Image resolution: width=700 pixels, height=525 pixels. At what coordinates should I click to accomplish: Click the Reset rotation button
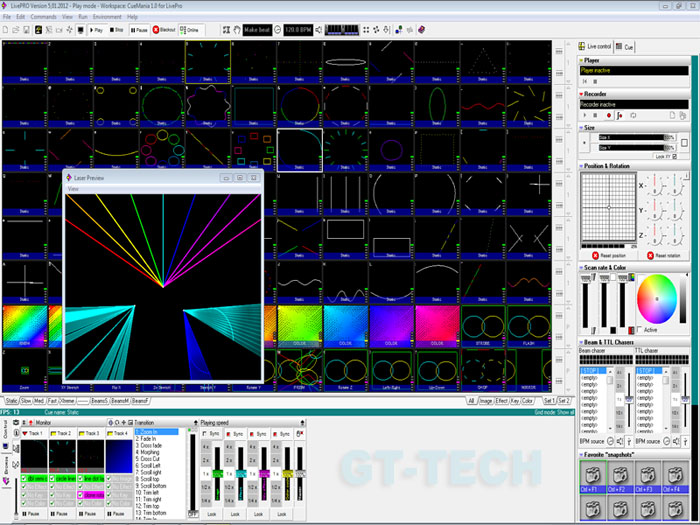click(664, 255)
